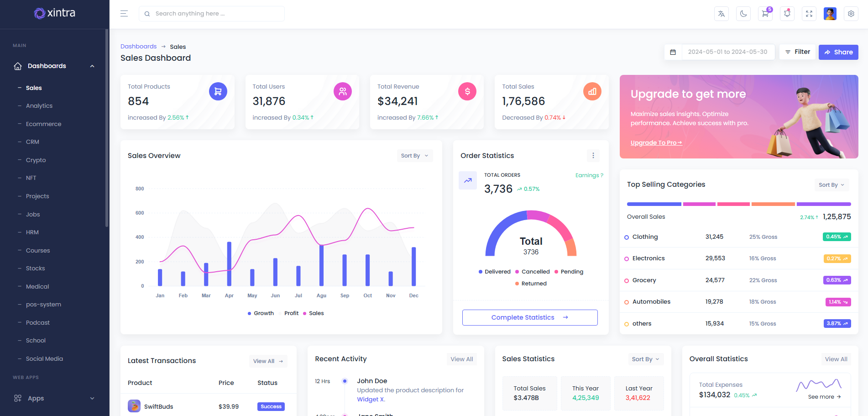Click View All in Recent Activity

462,359
